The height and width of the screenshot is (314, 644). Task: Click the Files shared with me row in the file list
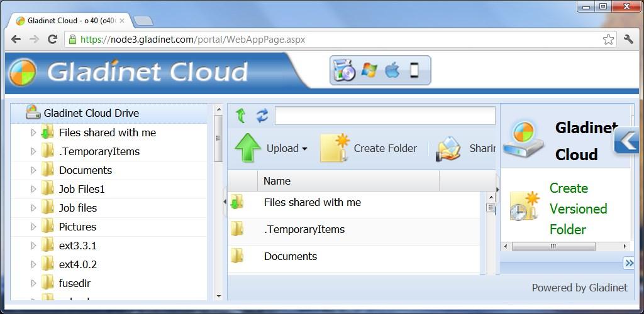(x=353, y=205)
